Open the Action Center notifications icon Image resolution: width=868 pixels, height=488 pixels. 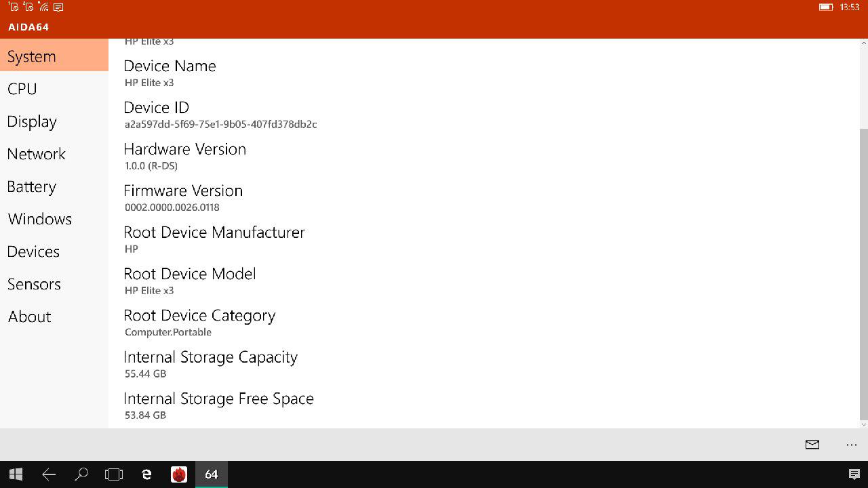854,474
